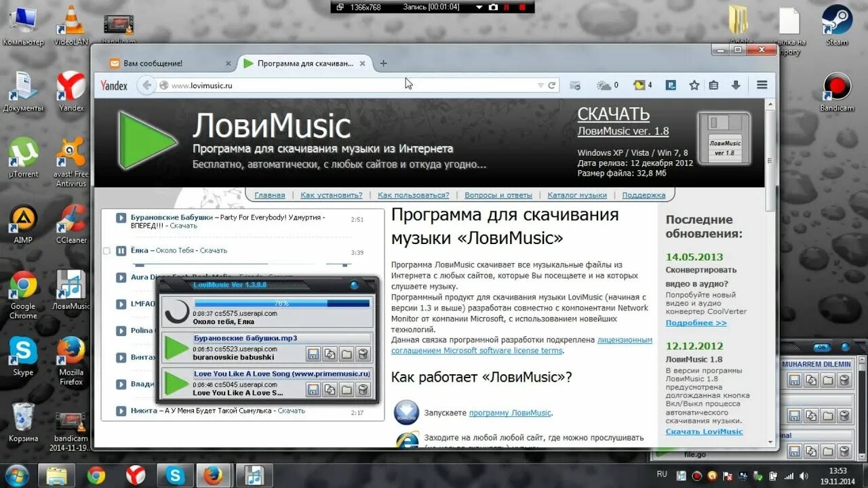Click the save icon for Бурановские бабушки.mp3
This screenshot has width=868, height=488.
313,354
